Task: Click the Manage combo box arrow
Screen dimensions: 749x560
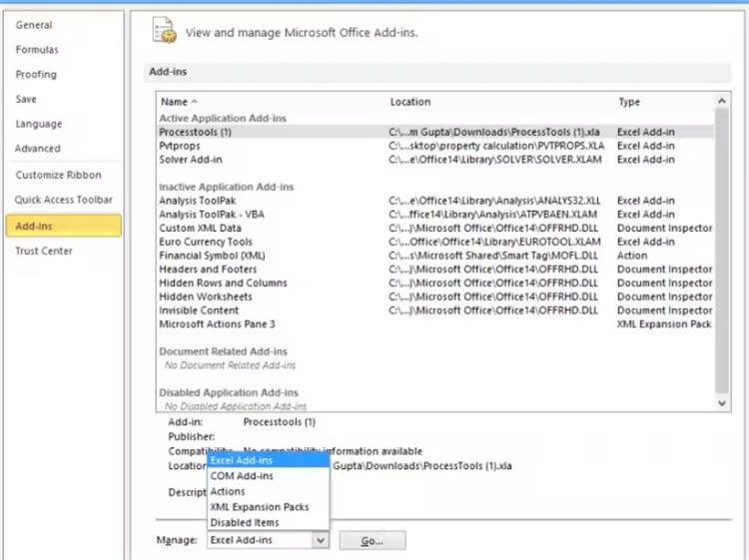Action: (x=321, y=540)
